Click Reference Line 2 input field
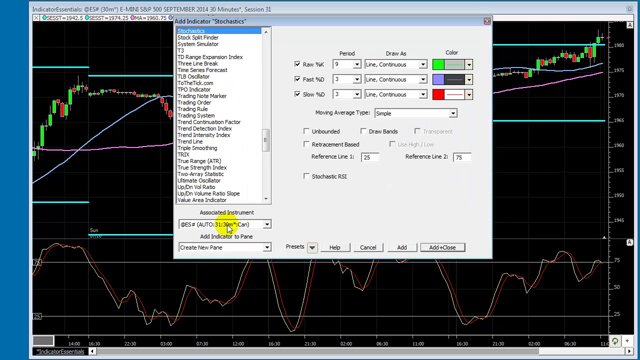 tap(462, 157)
